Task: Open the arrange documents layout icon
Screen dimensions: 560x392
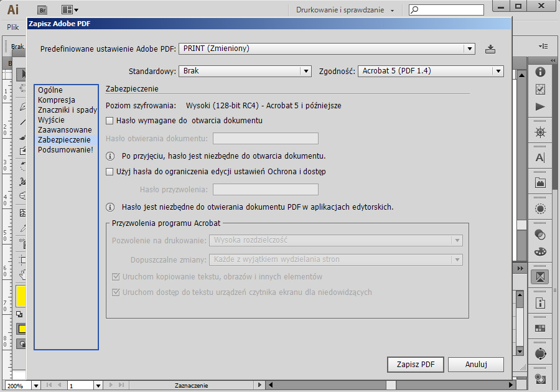Action: (70, 10)
